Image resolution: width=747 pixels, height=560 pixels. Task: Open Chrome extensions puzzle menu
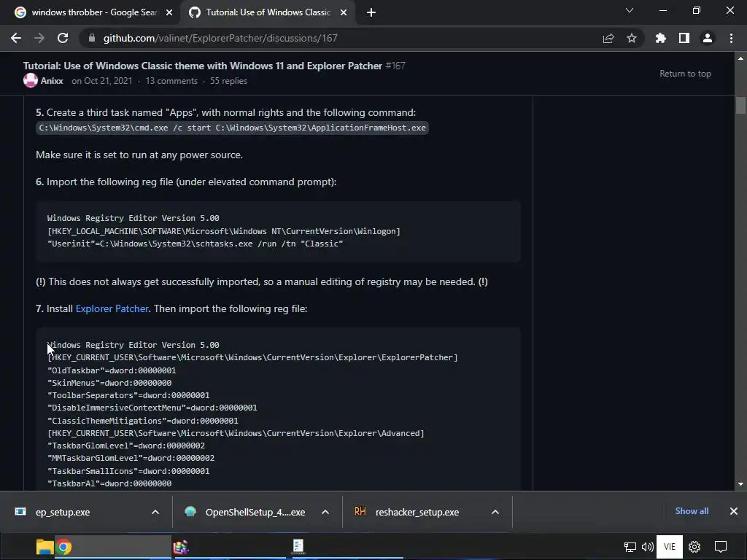point(661,38)
